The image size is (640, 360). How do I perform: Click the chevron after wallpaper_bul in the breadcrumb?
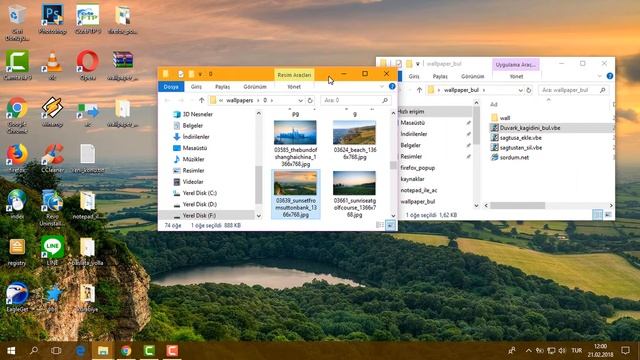(x=484, y=90)
